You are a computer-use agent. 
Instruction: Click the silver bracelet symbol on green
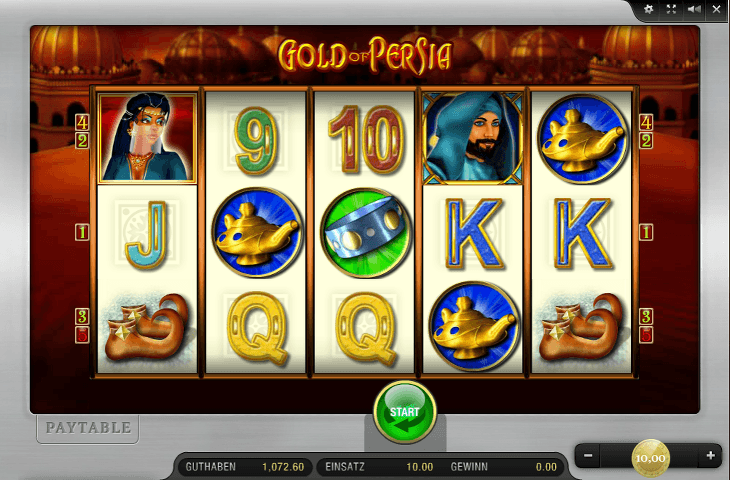coord(365,232)
